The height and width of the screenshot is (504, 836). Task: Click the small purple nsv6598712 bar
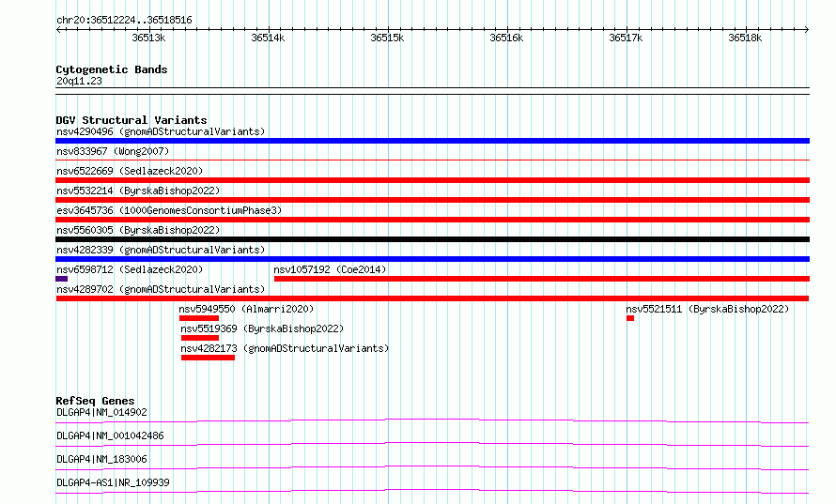61,279
